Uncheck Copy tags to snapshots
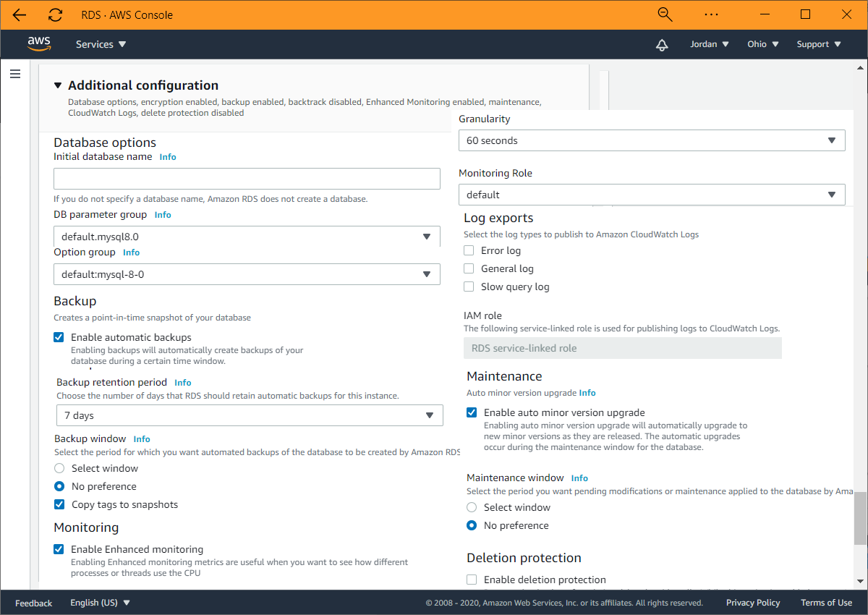 click(x=59, y=504)
